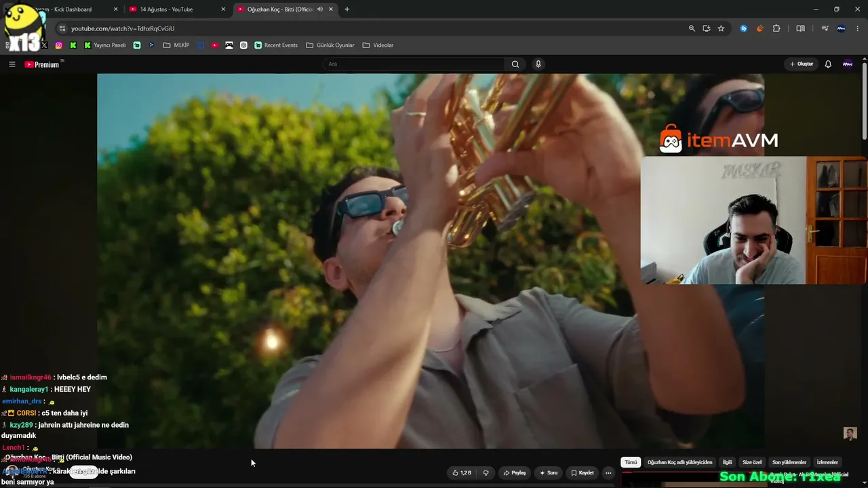Click the YouTube search input field

click(x=414, y=64)
